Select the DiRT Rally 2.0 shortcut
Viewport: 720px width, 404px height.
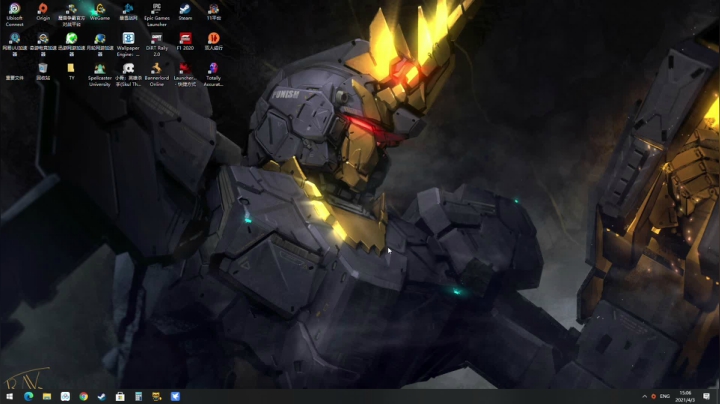[x=157, y=44]
